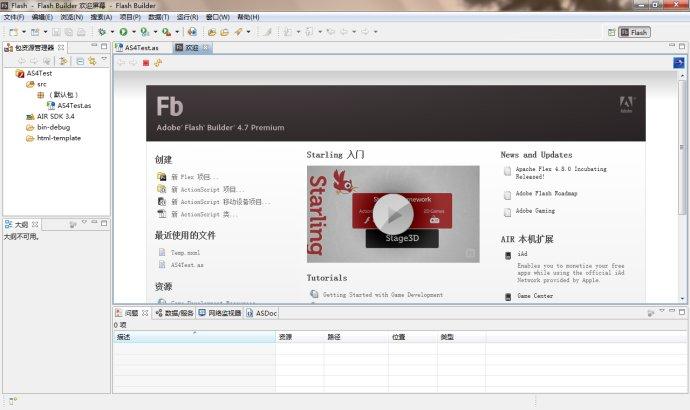Click the globe web browser toolbar icon
690x410 pixels.
click(x=192, y=32)
